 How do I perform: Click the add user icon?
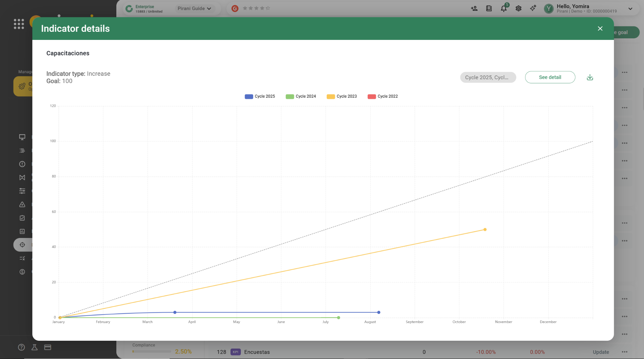(x=474, y=8)
